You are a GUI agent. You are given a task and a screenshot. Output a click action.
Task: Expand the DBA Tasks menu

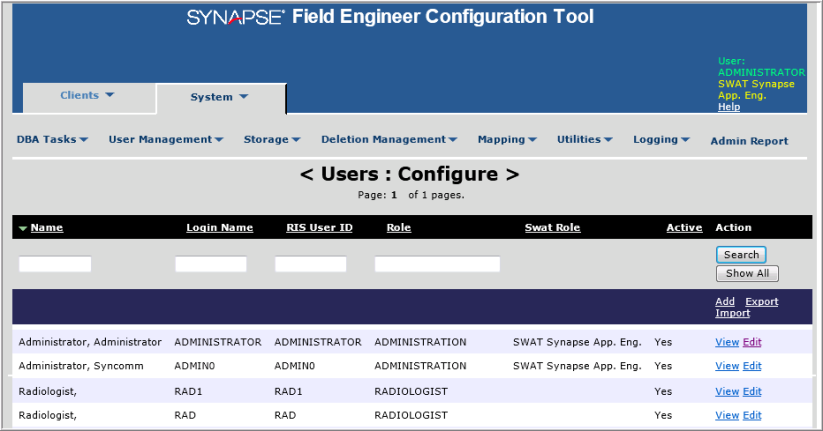pos(52,140)
